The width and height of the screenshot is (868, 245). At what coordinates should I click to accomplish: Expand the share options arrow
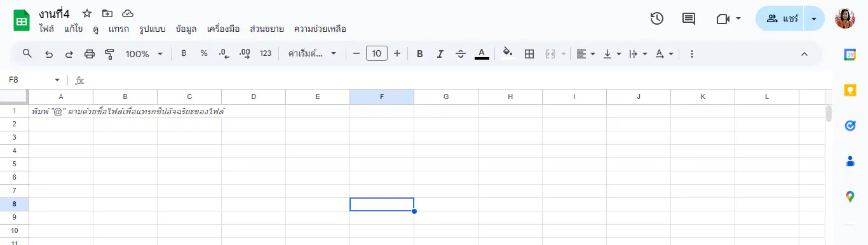(x=814, y=19)
